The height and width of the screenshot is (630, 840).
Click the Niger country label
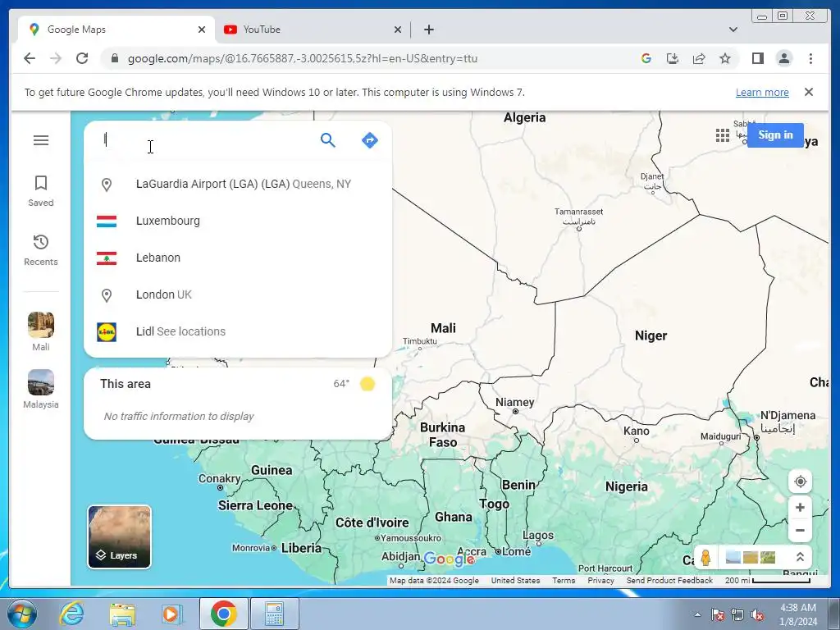pyautogui.click(x=651, y=336)
